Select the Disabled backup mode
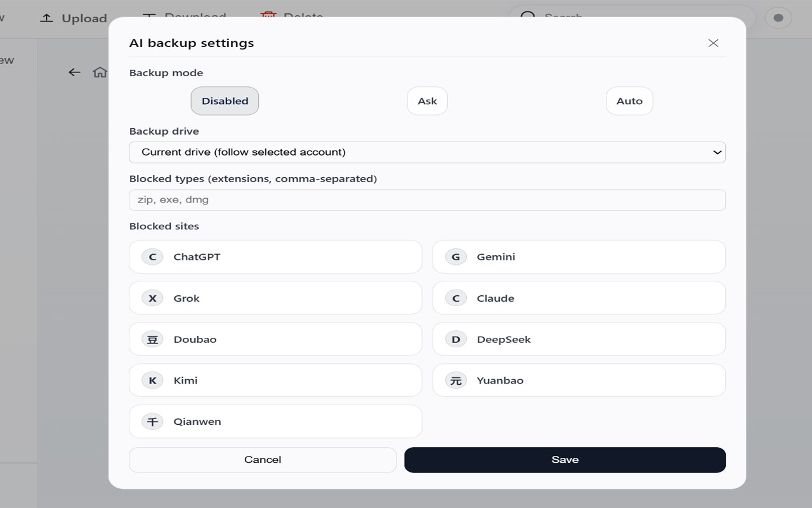Image resolution: width=812 pixels, height=508 pixels. pos(225,101)
